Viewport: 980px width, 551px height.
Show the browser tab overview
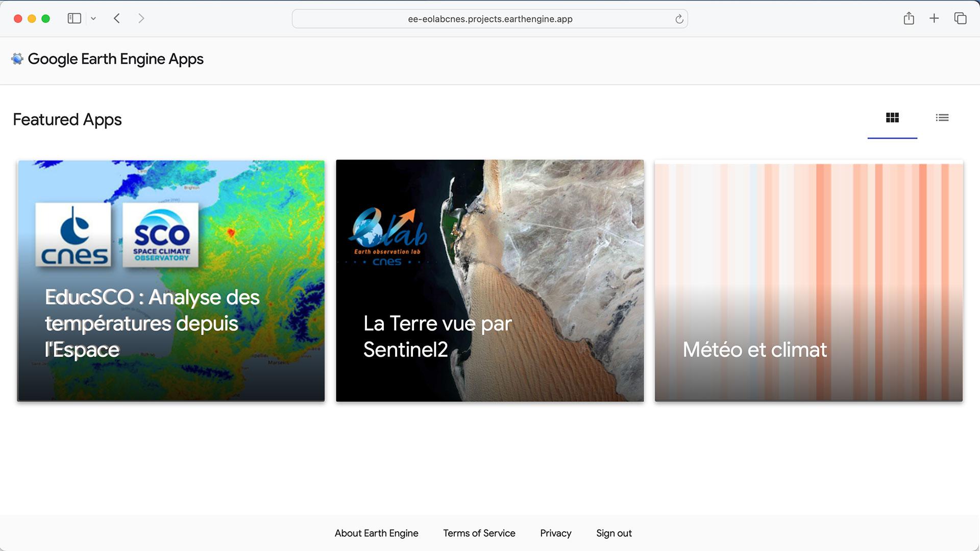coord(960,18)
